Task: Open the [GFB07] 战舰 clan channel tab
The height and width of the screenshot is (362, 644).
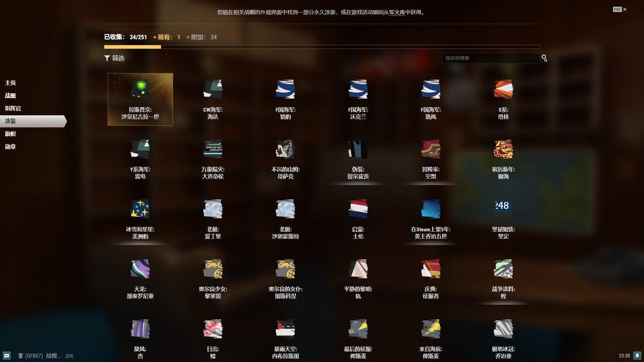Action: point(43,356)
